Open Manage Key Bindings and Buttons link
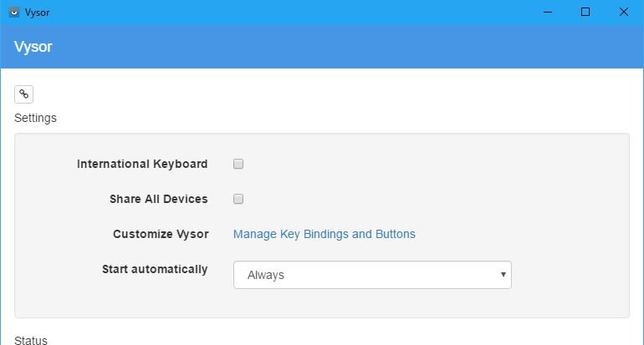Viewport: 644px width, 345px height. pos(325,234)
